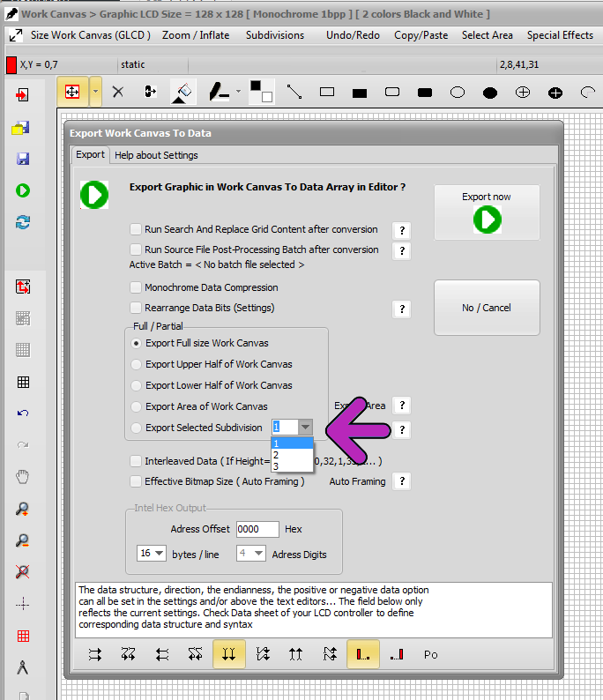Select the line drawing tool
The width and height of the screenshot is (603, 700).
tap(294, 92)
